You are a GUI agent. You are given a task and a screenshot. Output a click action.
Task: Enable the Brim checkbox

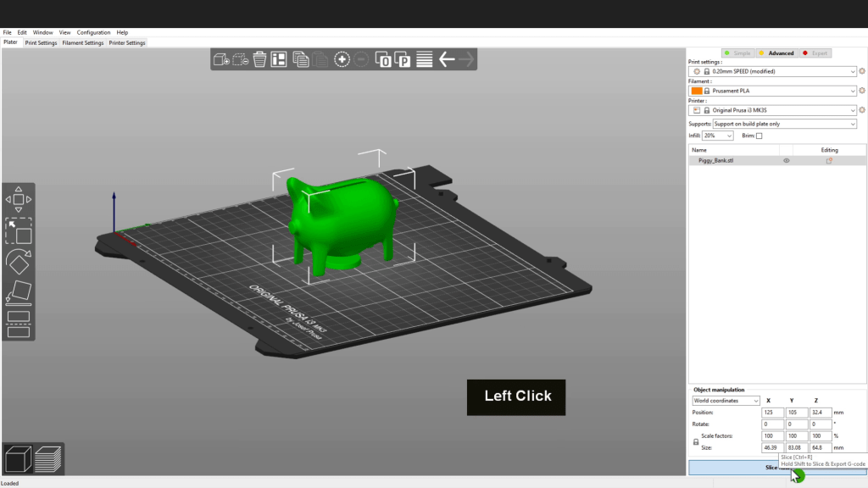[x=759, y=136]
